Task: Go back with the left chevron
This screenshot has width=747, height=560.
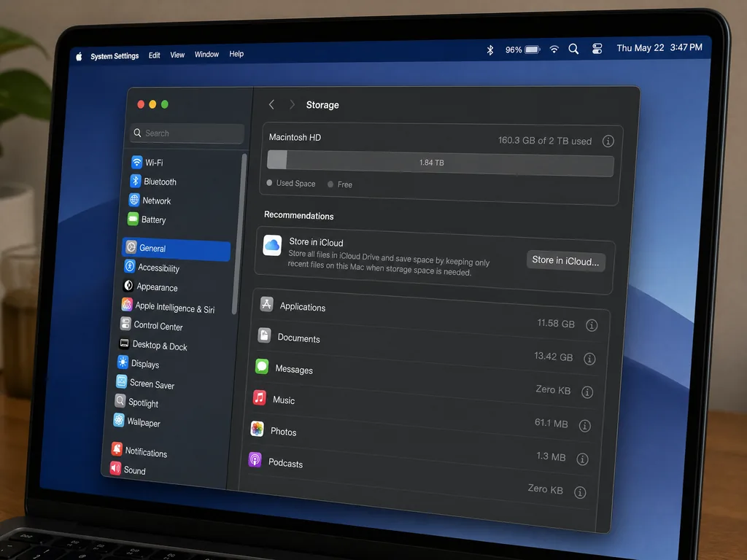Action: [271, 104]
